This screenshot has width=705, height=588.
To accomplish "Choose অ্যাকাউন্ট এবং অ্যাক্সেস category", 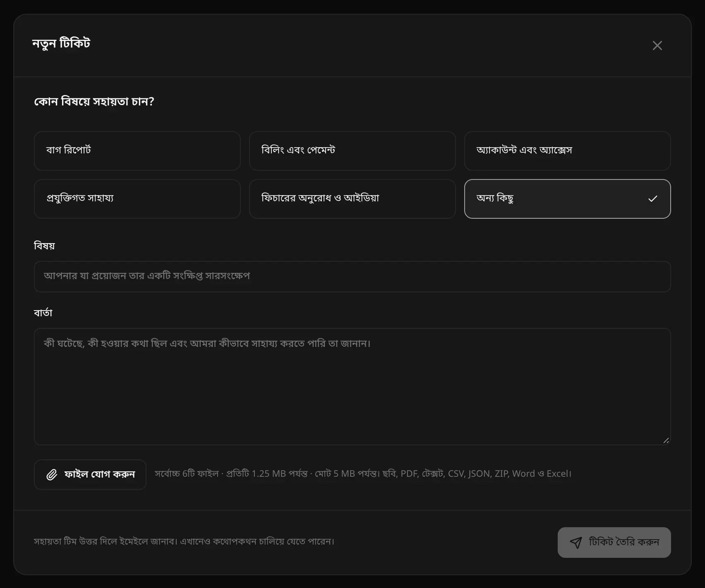I will [567, 151].
